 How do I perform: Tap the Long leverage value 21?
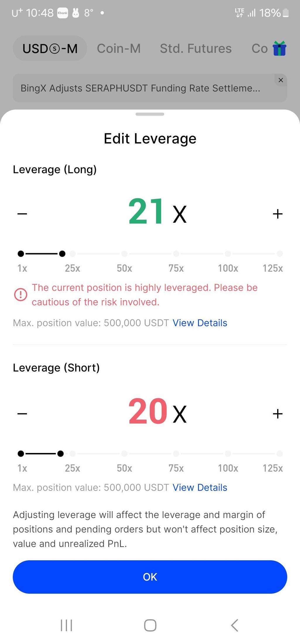coord(146,211)
